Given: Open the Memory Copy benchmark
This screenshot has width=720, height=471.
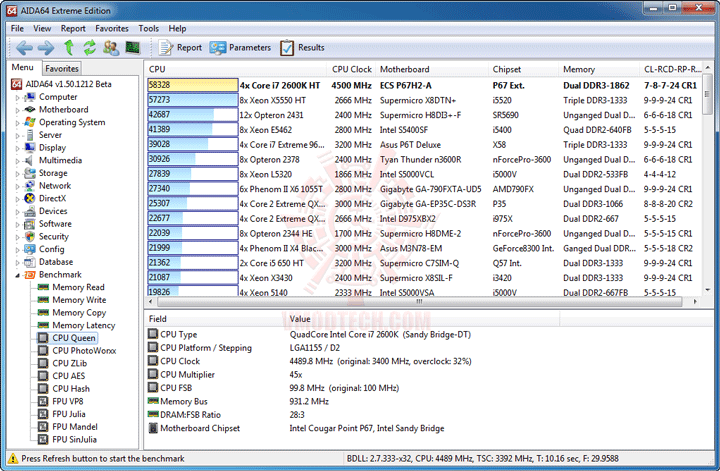Looking at the screenshot, I should [79, 313].
